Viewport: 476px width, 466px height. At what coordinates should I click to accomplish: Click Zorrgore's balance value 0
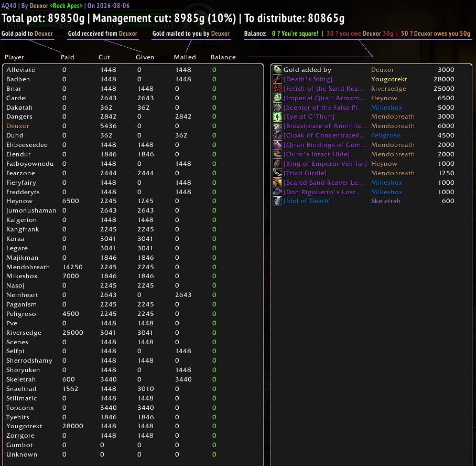[x=214, y=435]
